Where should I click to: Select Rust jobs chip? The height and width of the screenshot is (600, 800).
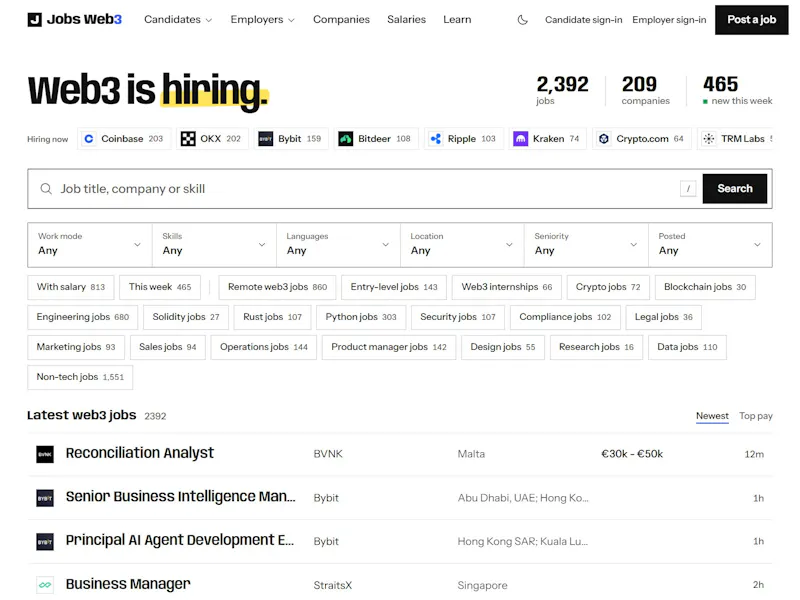point(272,317)
